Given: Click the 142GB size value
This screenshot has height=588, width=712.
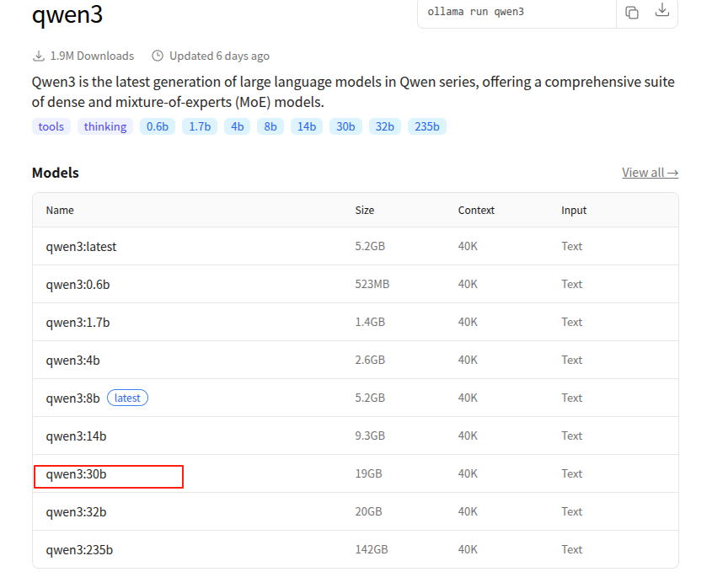Looking at the screenshot, I should tap(372, 549).
